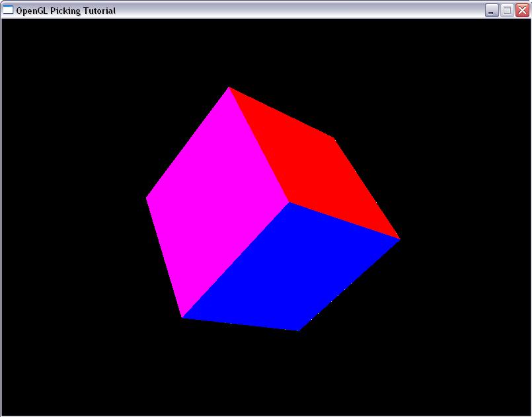532x417 pixels.
Task: Click the edge between magenta and blue faces
Action: pyautogui.click(x=236, y=260)
